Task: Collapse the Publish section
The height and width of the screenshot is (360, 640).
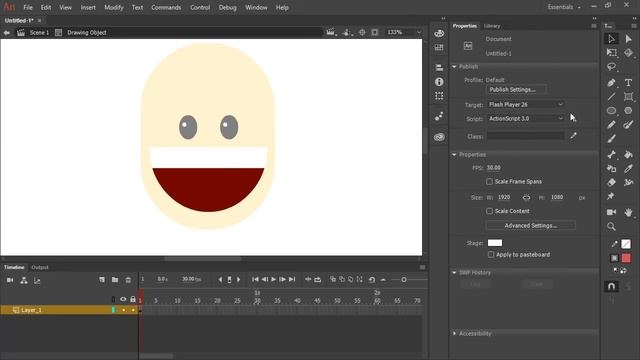Action: pyautogui.click(x=454, y=67)
